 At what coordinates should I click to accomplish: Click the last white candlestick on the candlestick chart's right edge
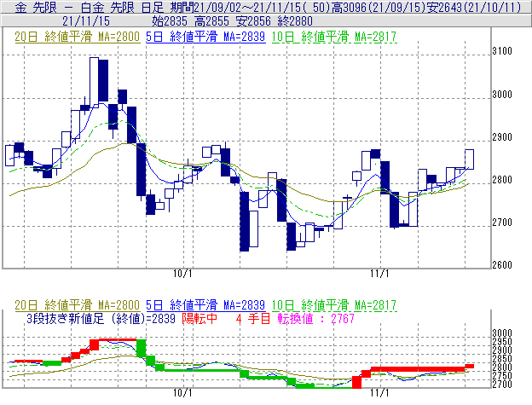(469, 159)
